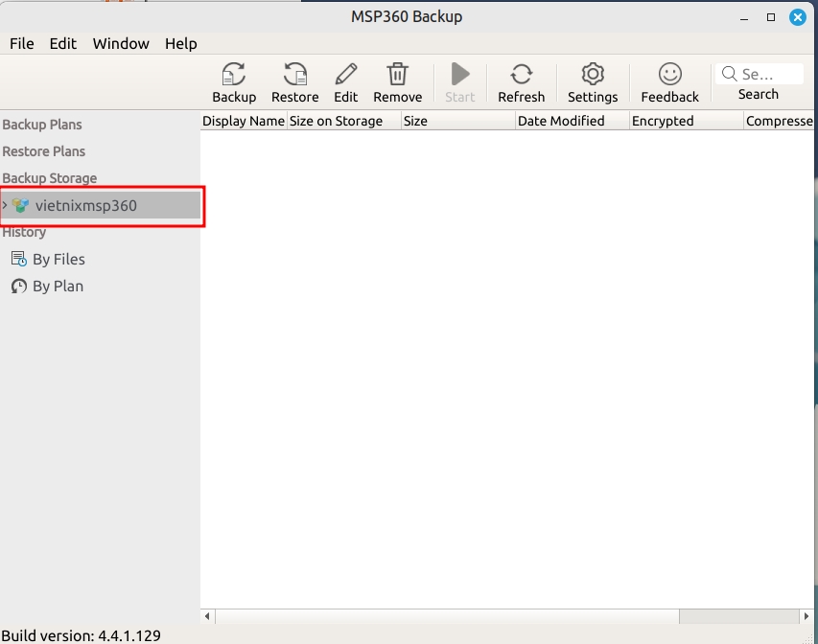The width and height of the screenshot is (818, 644).
Task: Open Settings via the gear icon
Action: [593, 74]
